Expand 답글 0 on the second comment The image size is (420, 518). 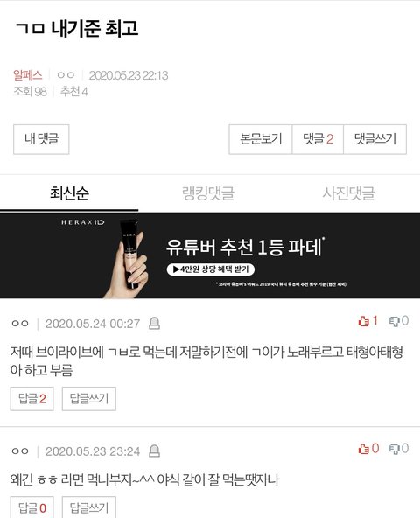(31, 507)
